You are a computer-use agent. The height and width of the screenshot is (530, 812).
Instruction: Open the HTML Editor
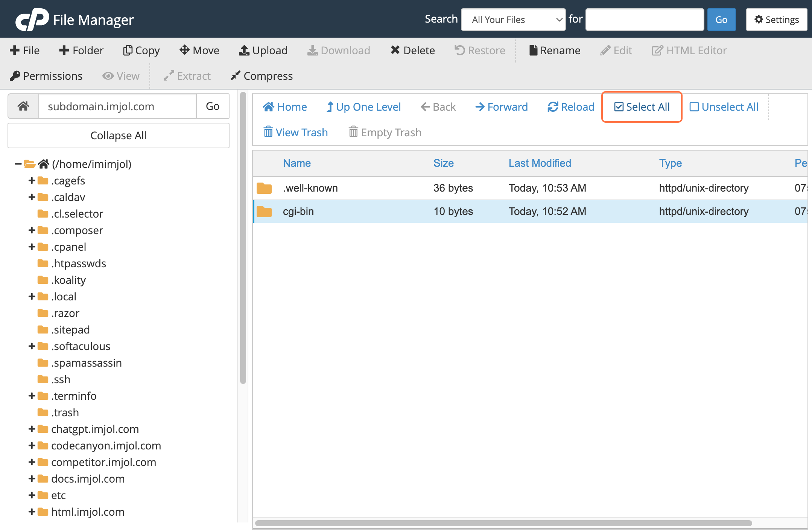click(x=689, y=50)
